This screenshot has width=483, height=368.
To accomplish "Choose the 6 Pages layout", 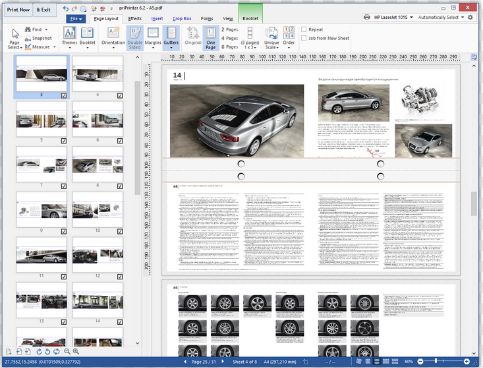I will pyautogui.click(x=230, y=47).
